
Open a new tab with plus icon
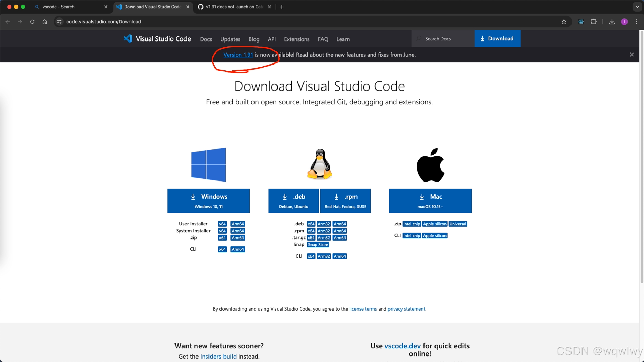(x=282, y=7)
